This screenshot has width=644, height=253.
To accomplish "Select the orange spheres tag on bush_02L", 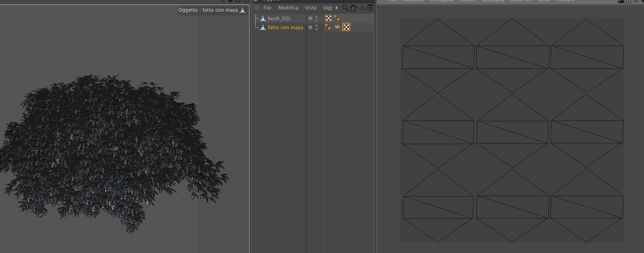I will [x=337, y=18].
